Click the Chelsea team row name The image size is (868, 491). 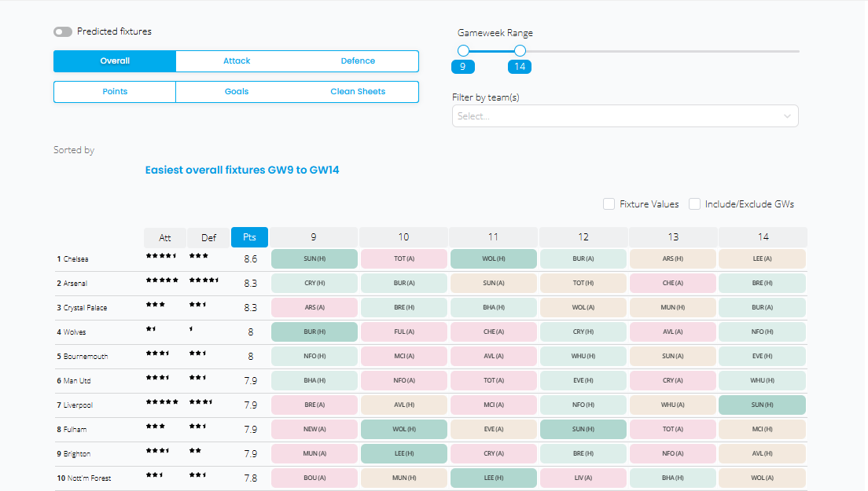tap(75, 259)
